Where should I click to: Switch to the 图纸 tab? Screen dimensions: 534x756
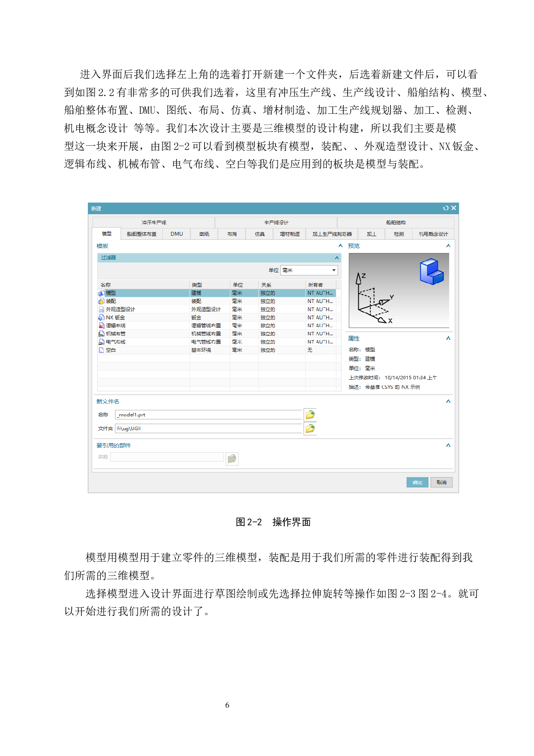click(x=204, y=234)
